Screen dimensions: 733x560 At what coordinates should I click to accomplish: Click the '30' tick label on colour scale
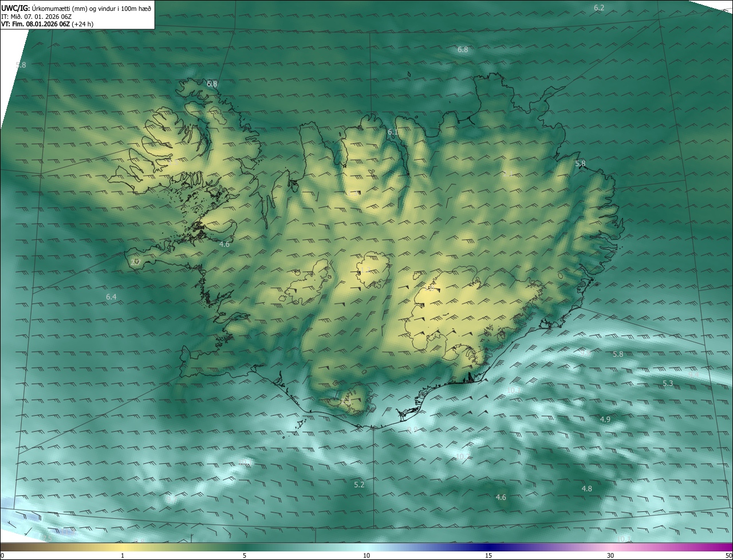tap(610, 555)
